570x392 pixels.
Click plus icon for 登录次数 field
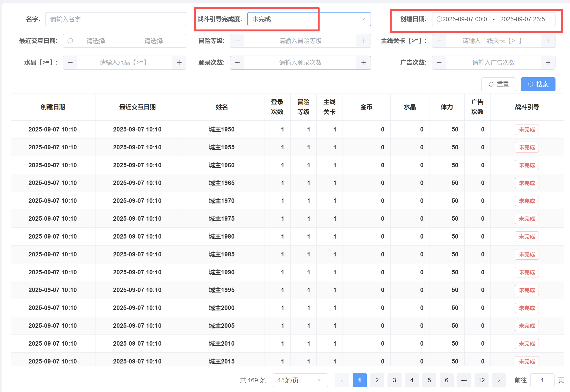tap(364, 63)
